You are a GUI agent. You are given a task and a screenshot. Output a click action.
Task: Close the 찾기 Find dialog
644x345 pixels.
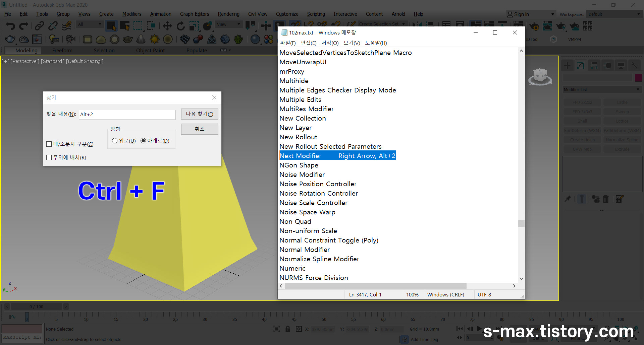214,97
